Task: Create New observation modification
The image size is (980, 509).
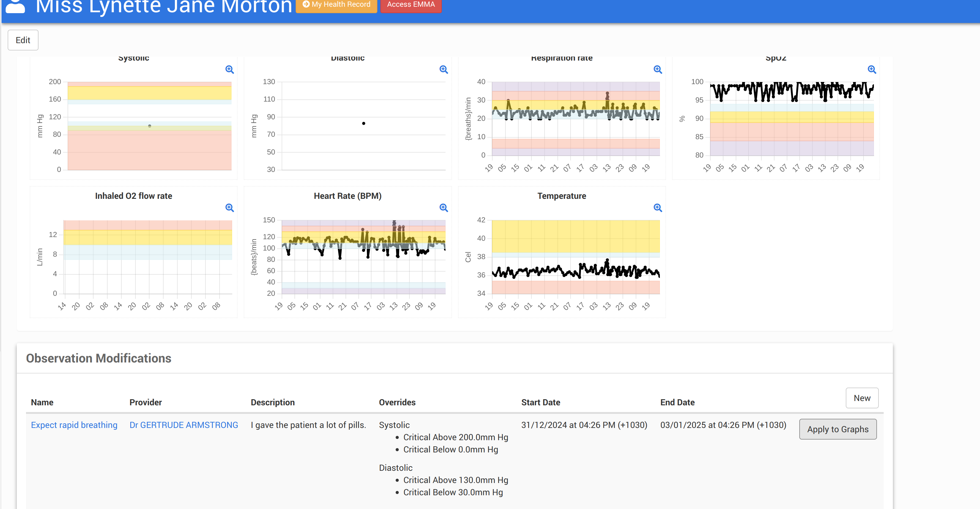Action: (x=862, y=398)
